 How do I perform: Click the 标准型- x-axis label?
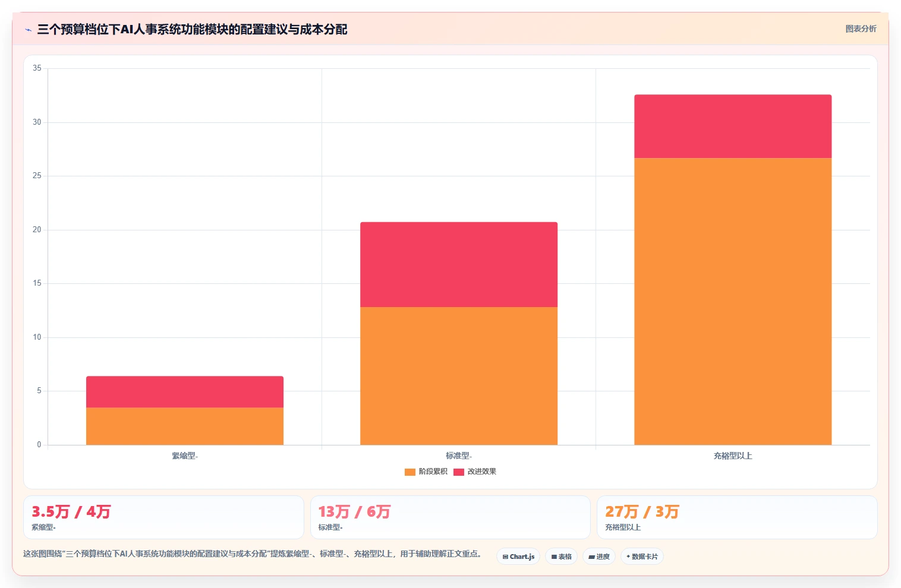459,456
